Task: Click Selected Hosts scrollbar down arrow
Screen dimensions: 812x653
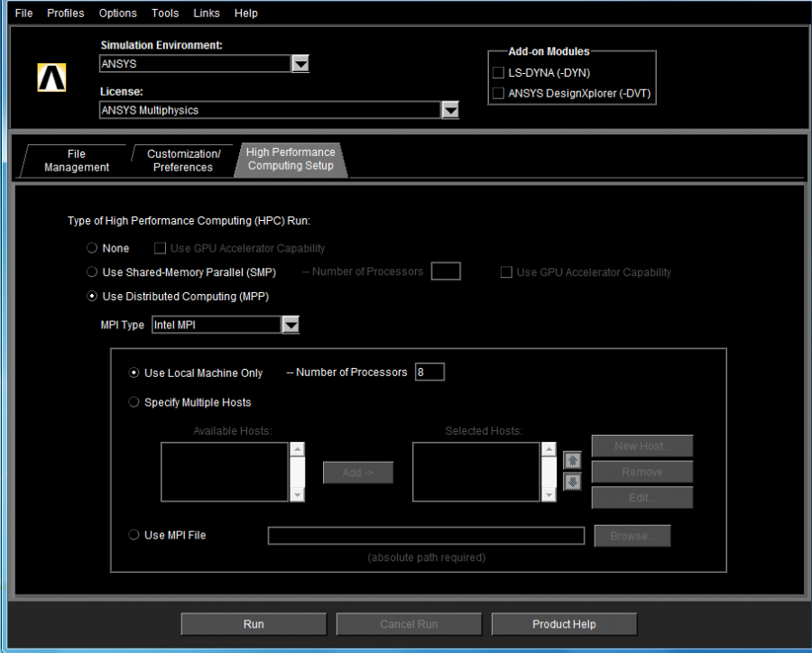Action: point(549,494)
